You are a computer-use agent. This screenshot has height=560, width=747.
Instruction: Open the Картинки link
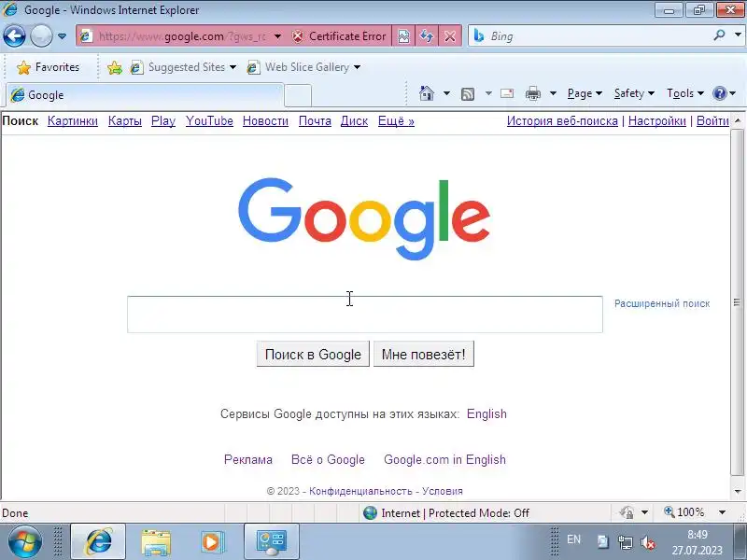click(x=73, y=121)
